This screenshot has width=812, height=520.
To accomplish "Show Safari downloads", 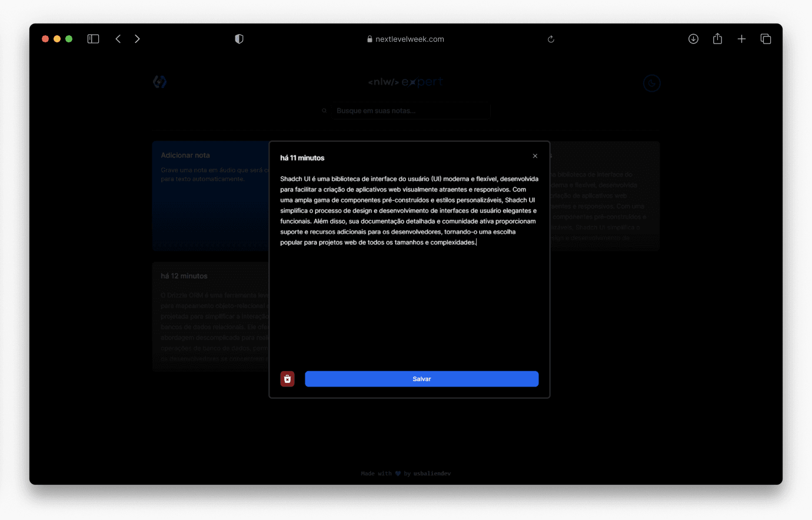I will (693, 39).
